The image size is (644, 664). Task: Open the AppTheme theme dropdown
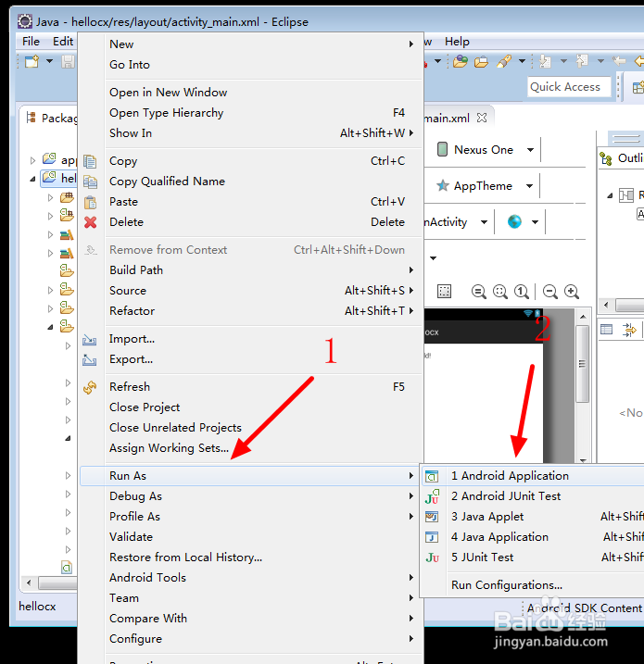coord(530,185)
